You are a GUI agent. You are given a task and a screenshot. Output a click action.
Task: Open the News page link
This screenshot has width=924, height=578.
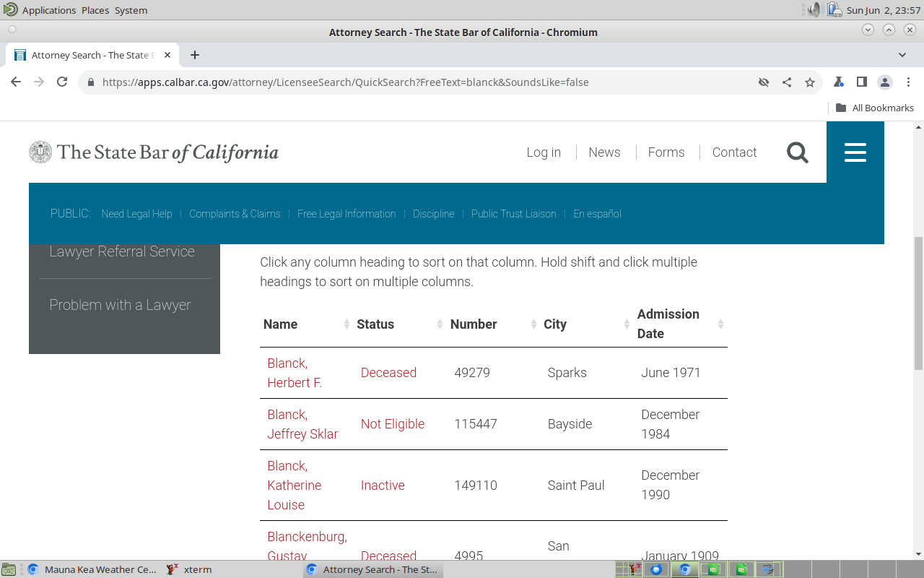(x=604, y=152)
